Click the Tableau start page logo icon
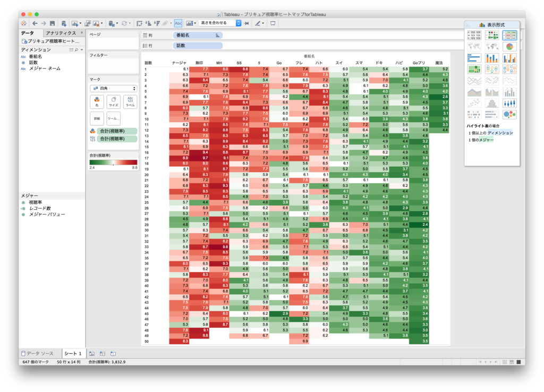The width and height of the screenshot is (544, 392). (23, 23)
